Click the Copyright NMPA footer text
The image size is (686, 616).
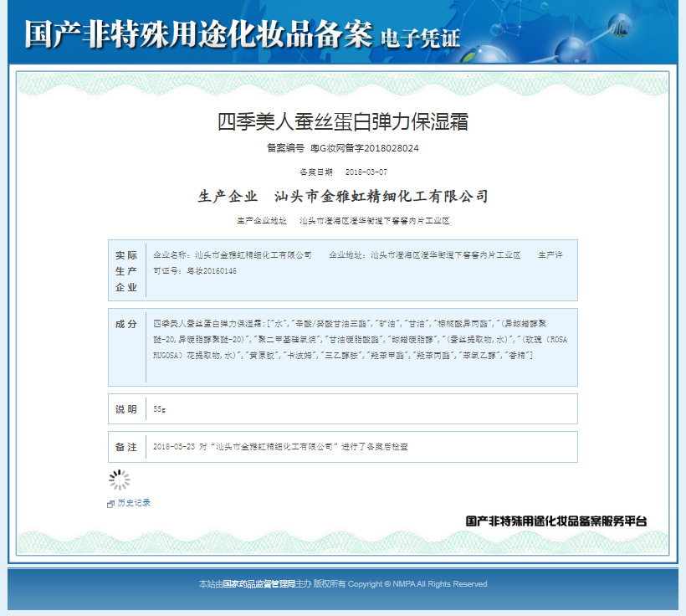click(x=417, y=583)
